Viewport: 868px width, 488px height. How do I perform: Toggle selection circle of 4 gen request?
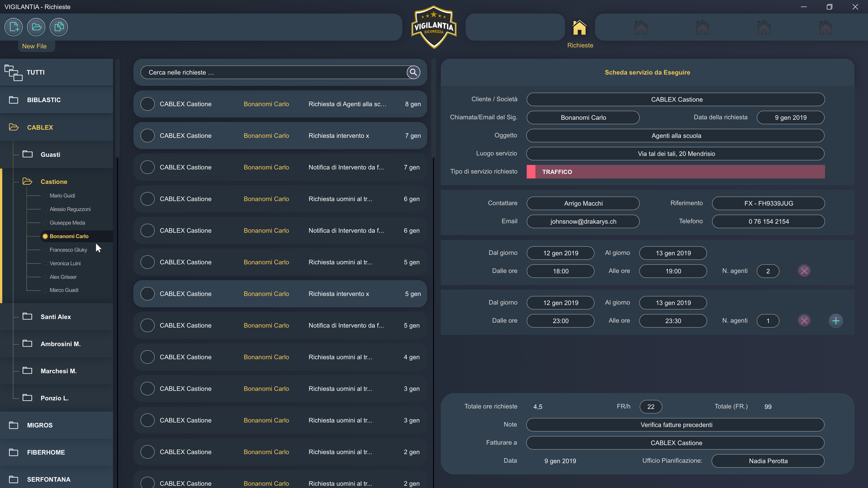pyautogui.click(x=147, y=357)
